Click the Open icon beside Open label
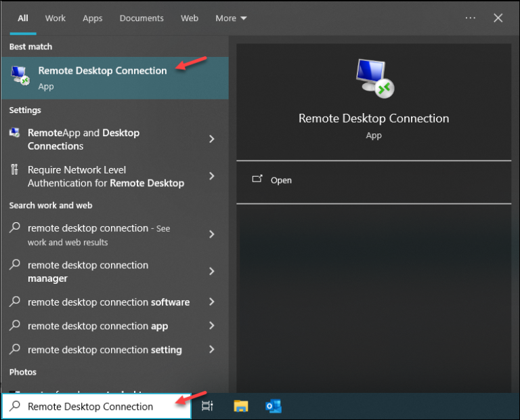The width and height of the screenshot is (520, 420). 257,179
